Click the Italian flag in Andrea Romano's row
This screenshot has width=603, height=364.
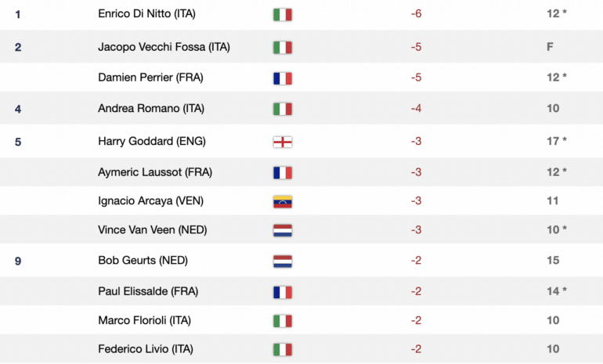click(x=282, y=109)
